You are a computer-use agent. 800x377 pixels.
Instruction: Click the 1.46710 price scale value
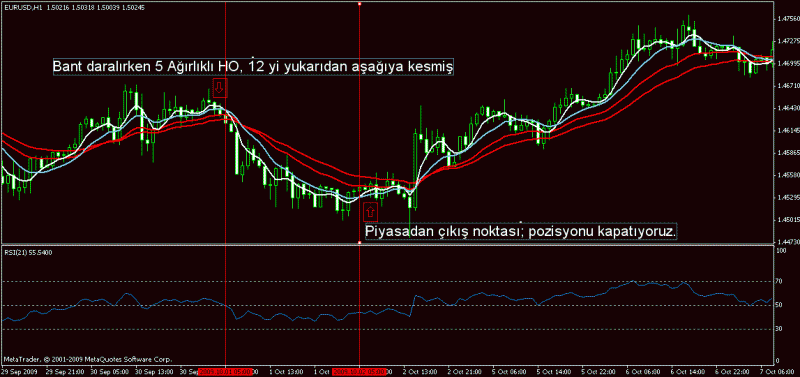tap(787, 85)
